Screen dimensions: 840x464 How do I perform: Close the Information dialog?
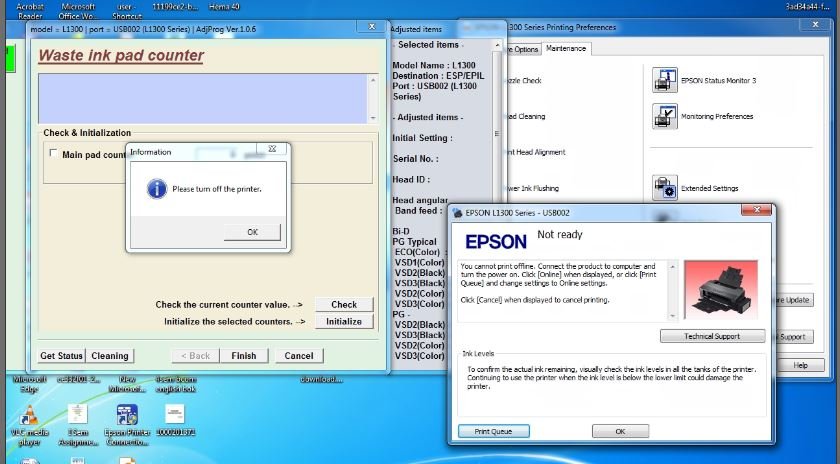(x=272, y=149)
